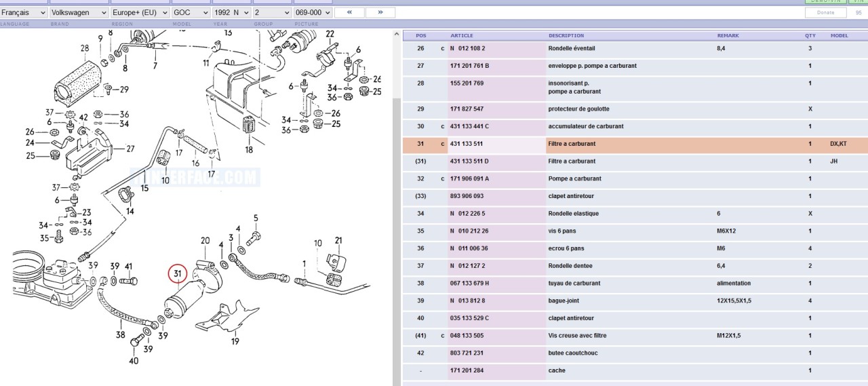868x386 pixels.
Task: Select row 38 'tuyau de carburant'
Action: pyautogui.click(x=574, y=284)
